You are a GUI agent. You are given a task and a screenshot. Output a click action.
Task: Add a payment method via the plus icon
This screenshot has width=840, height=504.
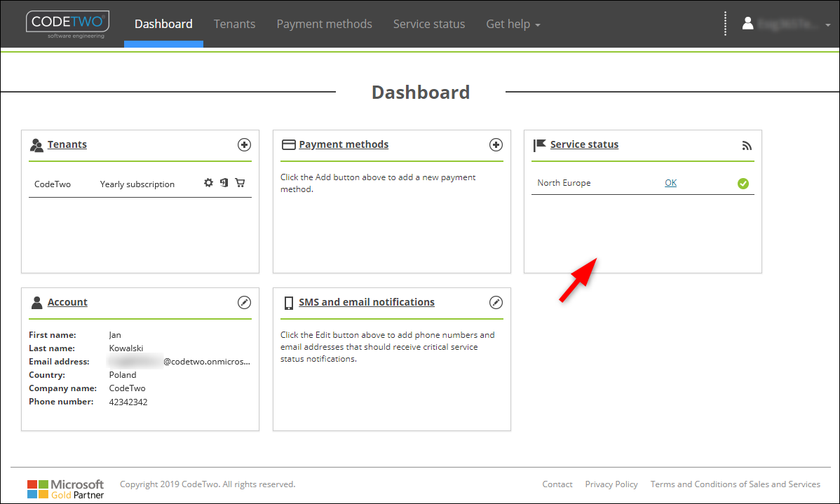496,144
